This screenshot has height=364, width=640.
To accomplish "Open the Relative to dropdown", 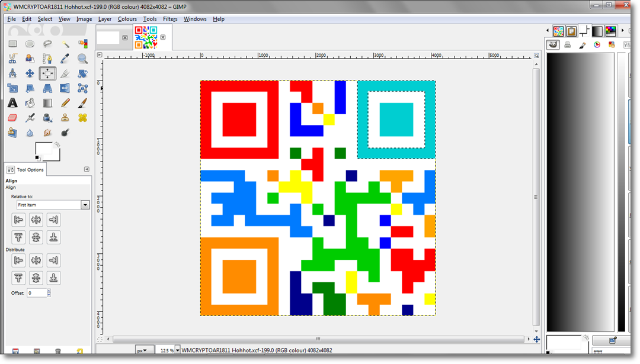I will coord(53,205).
